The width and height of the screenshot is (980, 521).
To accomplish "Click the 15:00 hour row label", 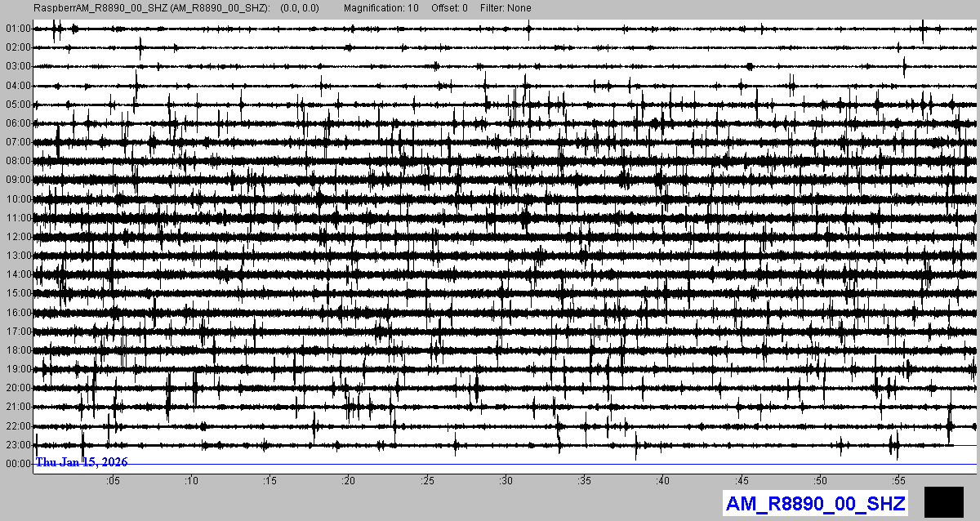I will (17, 293).
